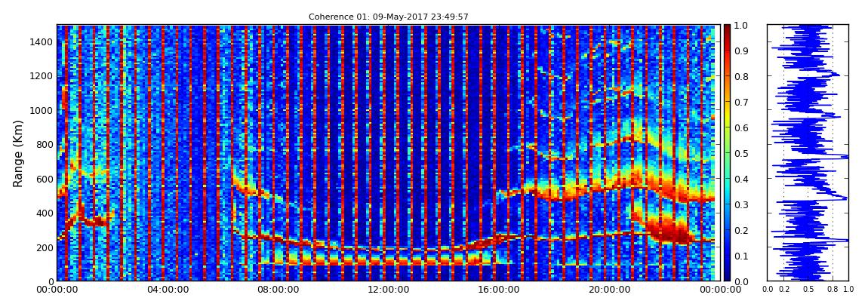Click the colorbar 0.4 tick label
Viewport: 868px width, 307px height.
pyautogui.click(x=740, y=179)
